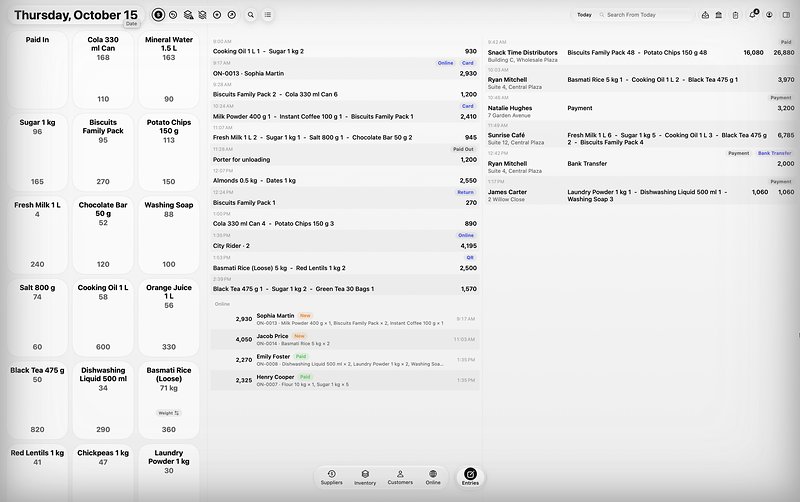Open Ryan Mitchell Bank Transfer entry
The image size is (800, 502).
[x=641, y=162]
